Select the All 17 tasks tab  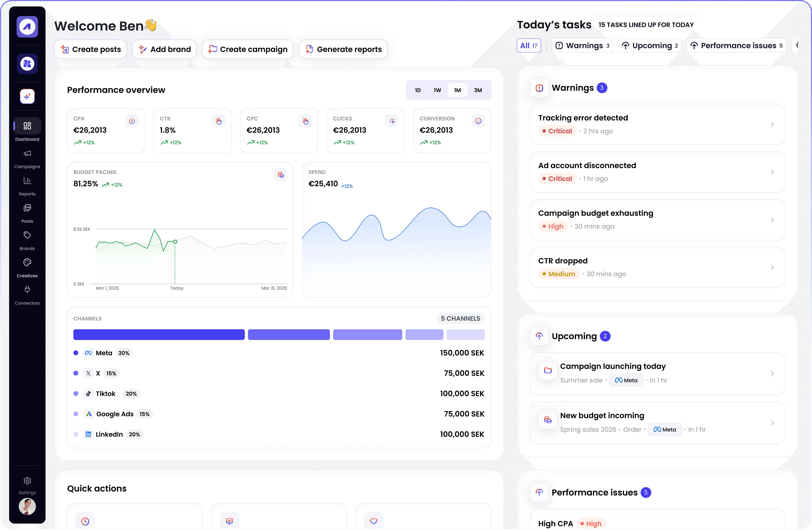click(529, 46)
